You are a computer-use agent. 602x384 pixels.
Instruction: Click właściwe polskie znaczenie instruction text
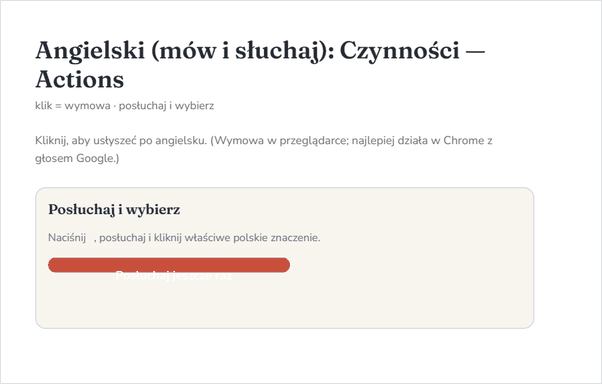(252, 238)
